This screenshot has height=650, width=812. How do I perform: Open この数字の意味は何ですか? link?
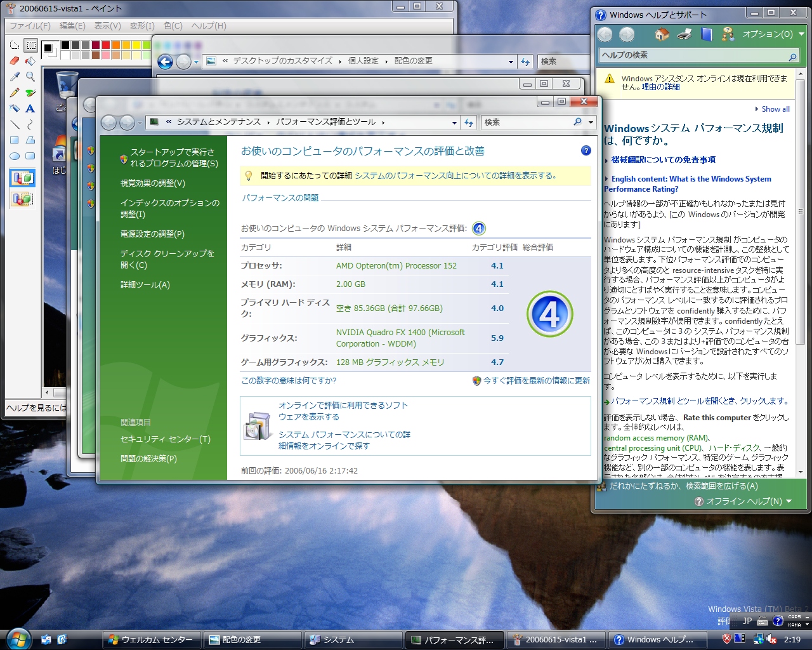pos(289,381)
